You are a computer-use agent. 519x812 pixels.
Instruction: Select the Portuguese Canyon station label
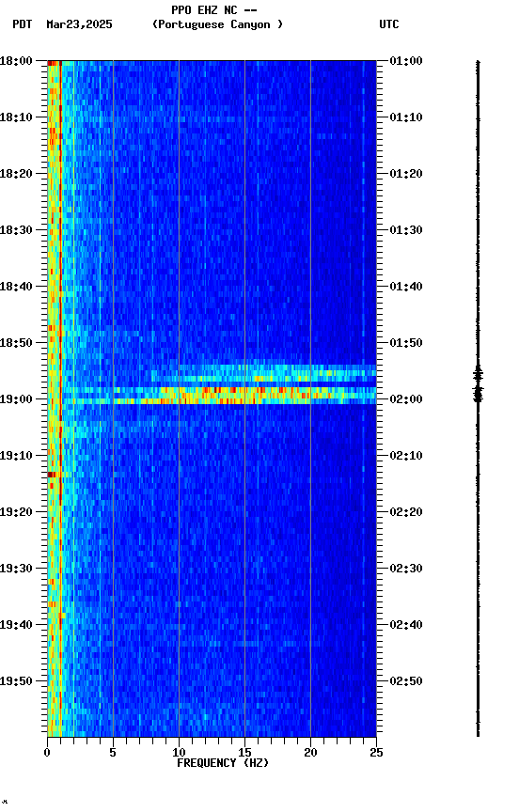pos(217,24)
